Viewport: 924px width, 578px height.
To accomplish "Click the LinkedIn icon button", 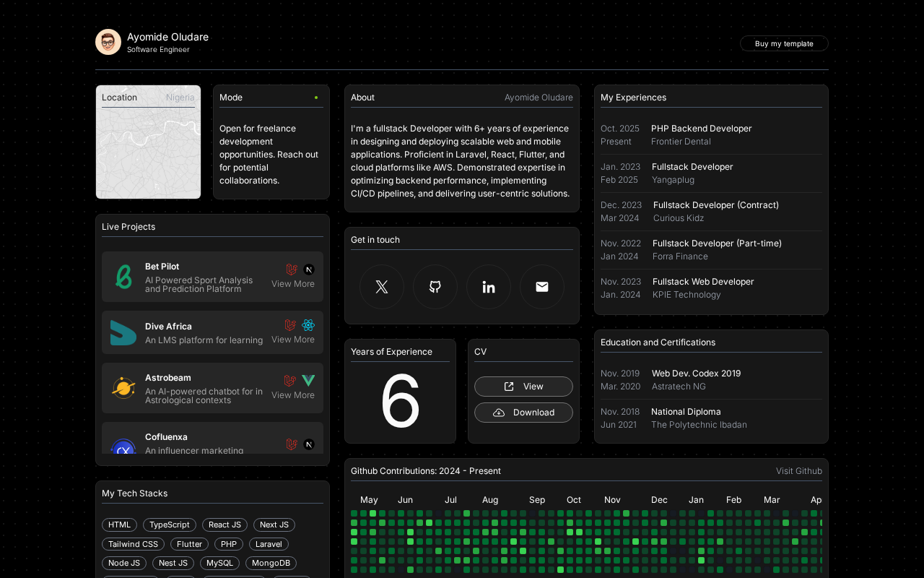I will pos(489,287).
